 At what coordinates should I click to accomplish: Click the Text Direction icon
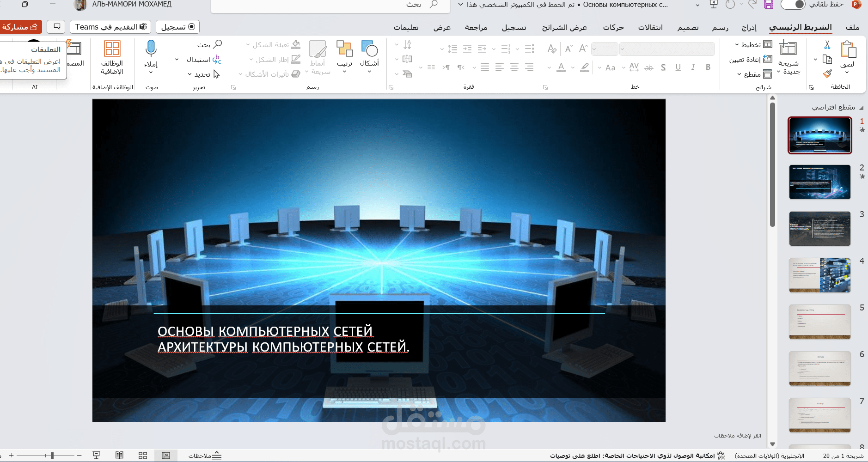[407, 45]
